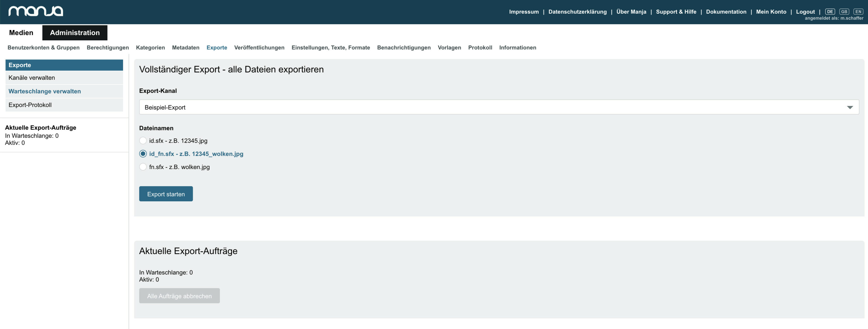Select the fn.sfx filename option
The image size is (868, 329).
(x=143, y=167)
